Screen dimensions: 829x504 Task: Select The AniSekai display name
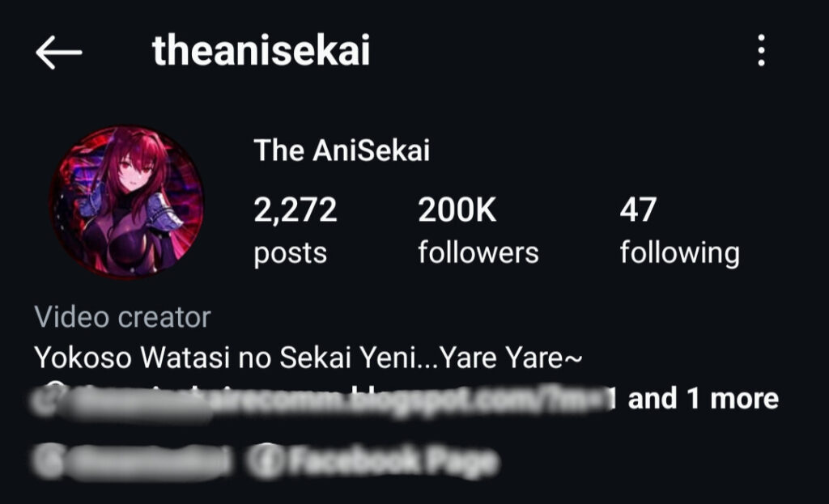click(x=342, y=150)
